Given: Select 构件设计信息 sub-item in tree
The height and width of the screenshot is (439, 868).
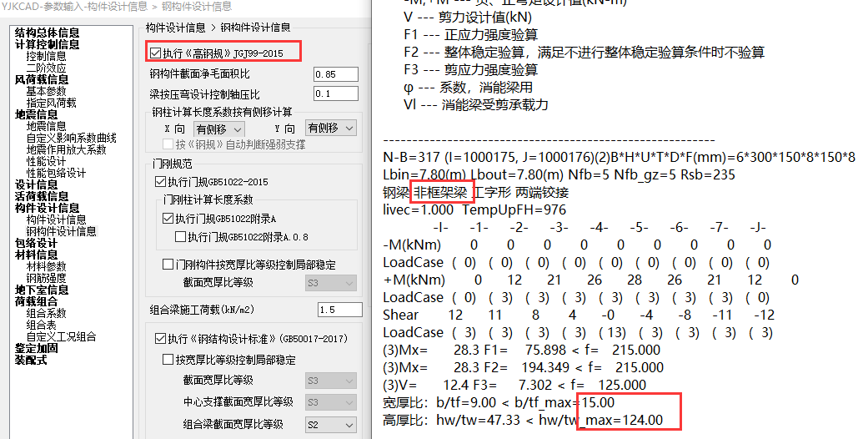Looking at the screenshot, I should pyautogui.click(x=57, y=219).
